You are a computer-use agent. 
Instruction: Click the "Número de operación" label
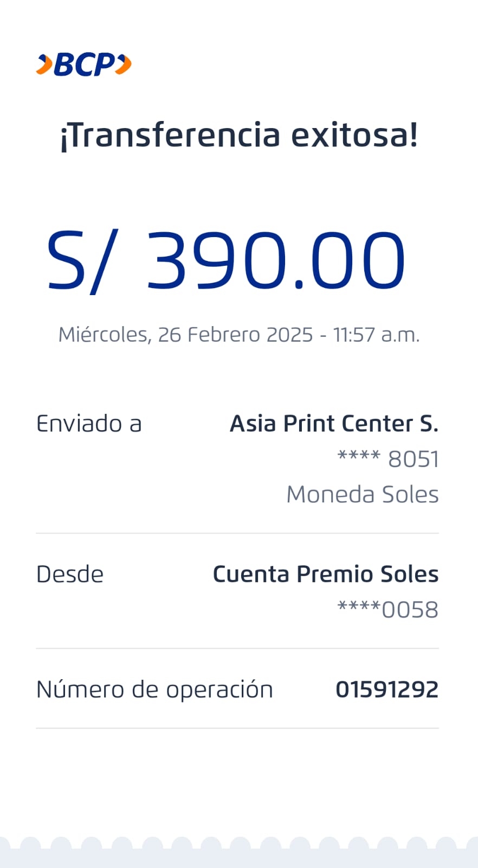[154, 690]
